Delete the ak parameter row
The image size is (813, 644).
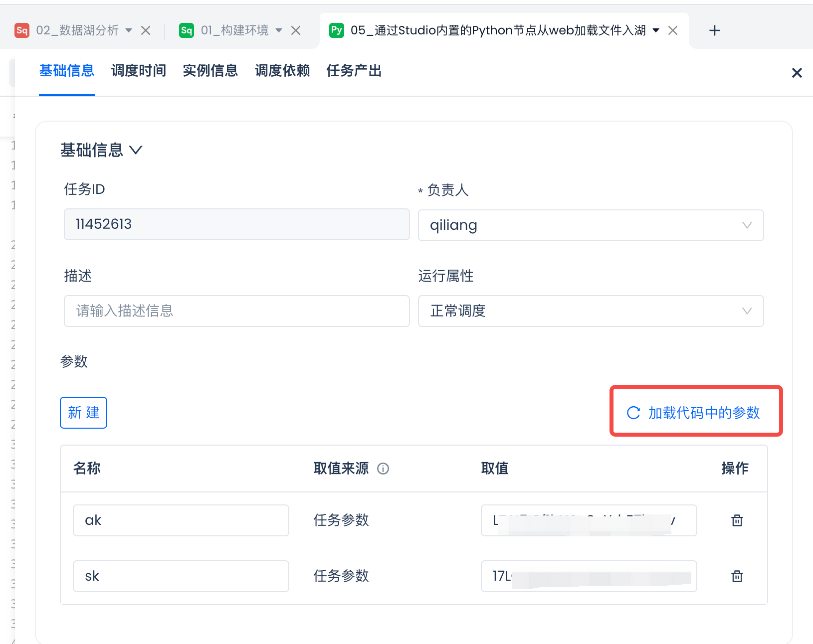(737, 520)
